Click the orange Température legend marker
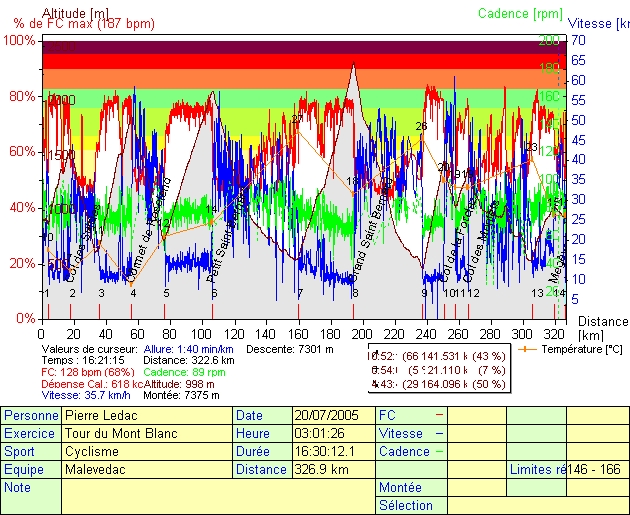The width and height of the screenshot is (630, 515). click(528, 349)
